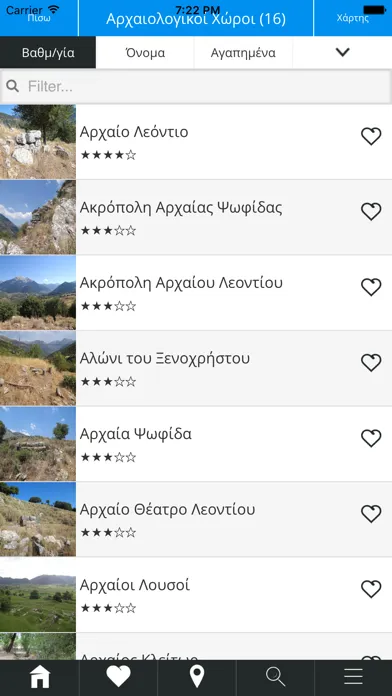Open Ακρόπολη Αρχαίου Λεοντίου list entry
This screenshot has width=392, height=696.
[x=196, y=293]
